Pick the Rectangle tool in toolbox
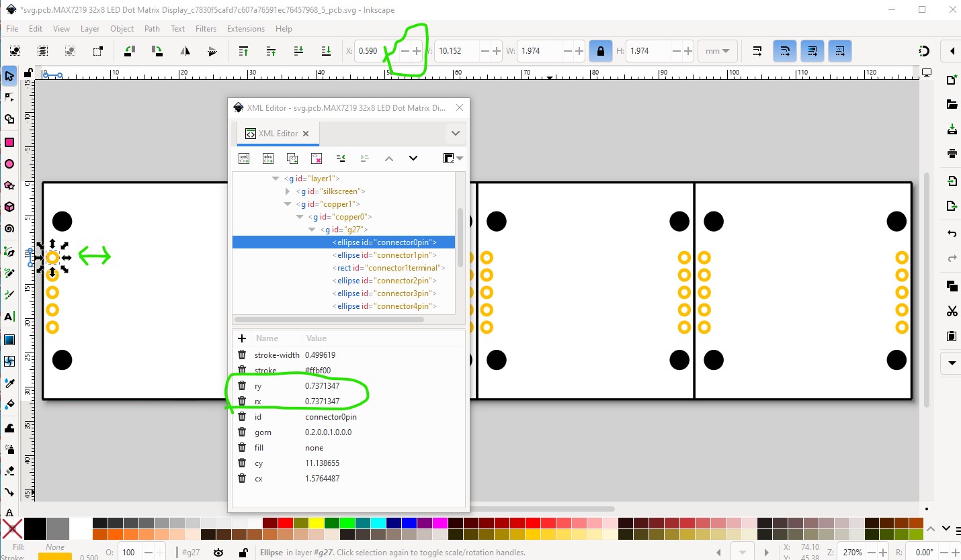The width and height of the screenshot is (961, 560). click(9, 142)
